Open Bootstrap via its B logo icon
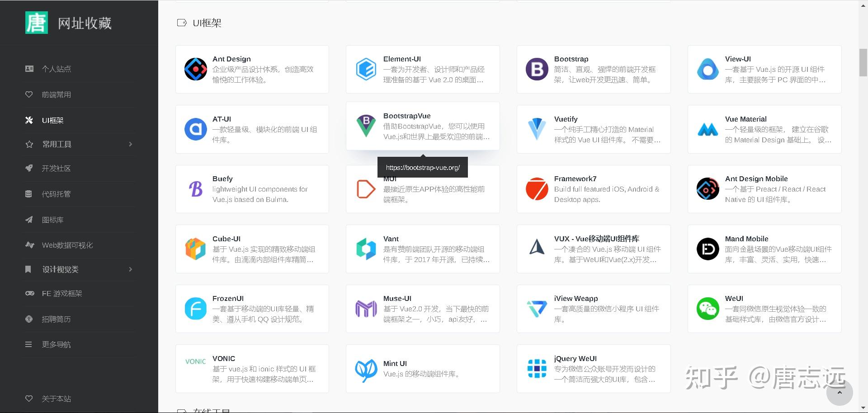Viewport: 868px width, 413px height. 537,69
